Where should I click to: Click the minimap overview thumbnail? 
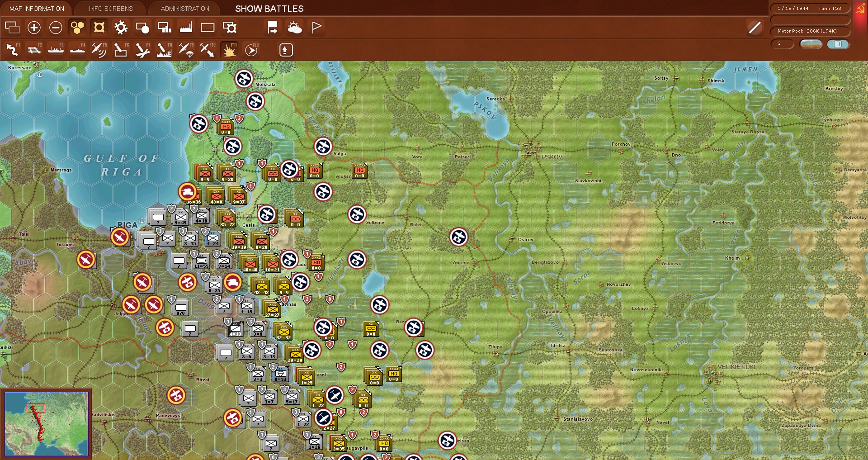coord(46,423)
